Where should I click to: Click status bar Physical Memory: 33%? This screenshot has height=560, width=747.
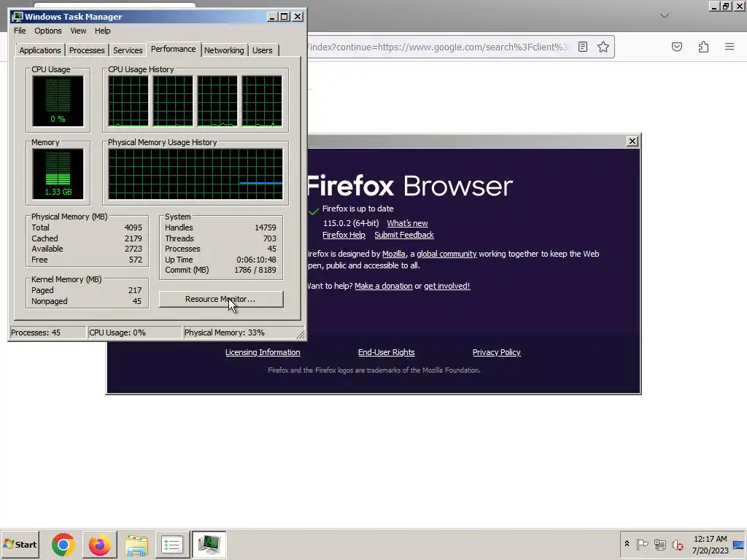tap(225, 332)
